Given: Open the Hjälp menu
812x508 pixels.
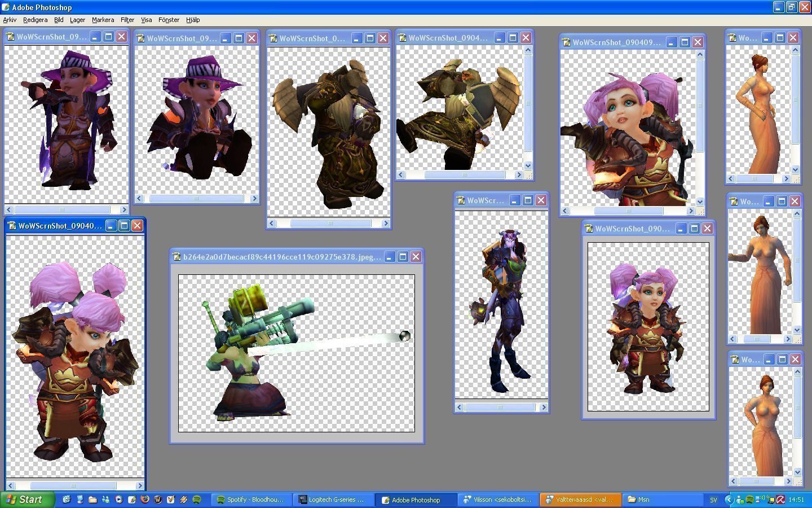Looking at the screenshot, I should [193, 20].
